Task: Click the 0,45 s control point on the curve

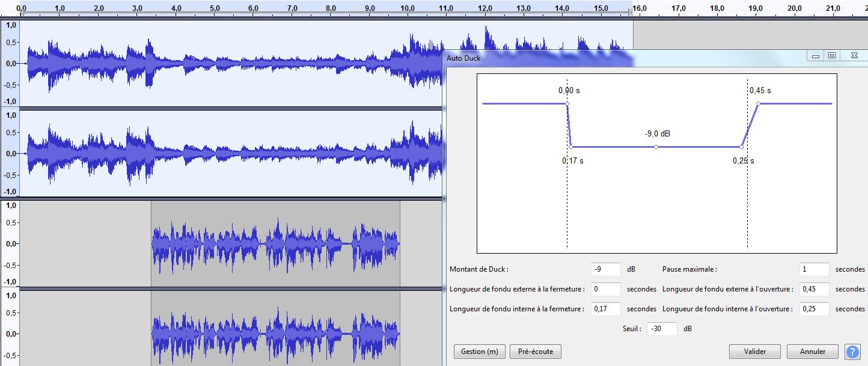Action: (x=758, y=103)
